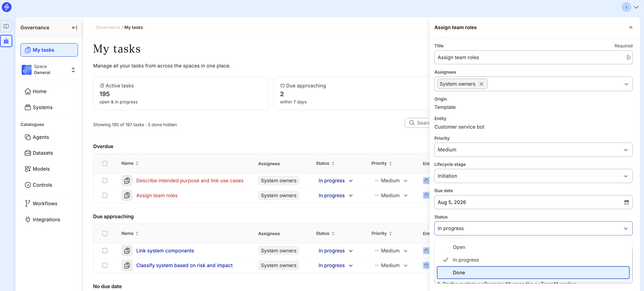This screenshot has width=644, height=291.
Task: Sort Due approaching table by Name
Action: [x=130, y=233]
